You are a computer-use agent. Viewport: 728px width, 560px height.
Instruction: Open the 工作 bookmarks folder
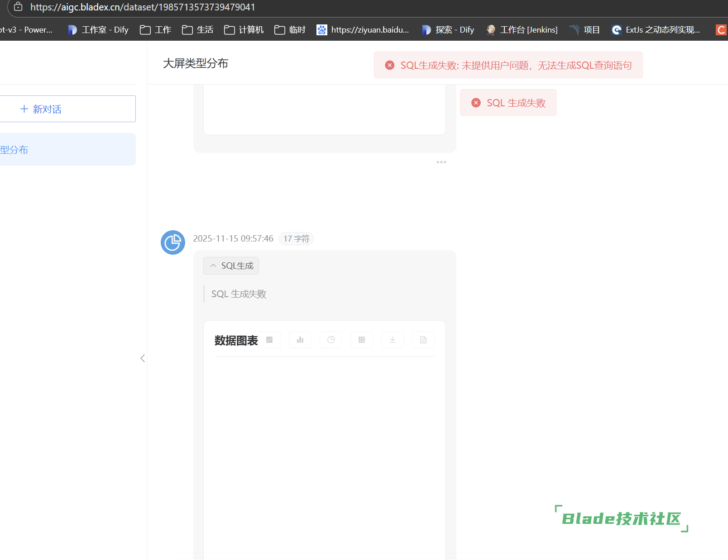pos(156,30)
